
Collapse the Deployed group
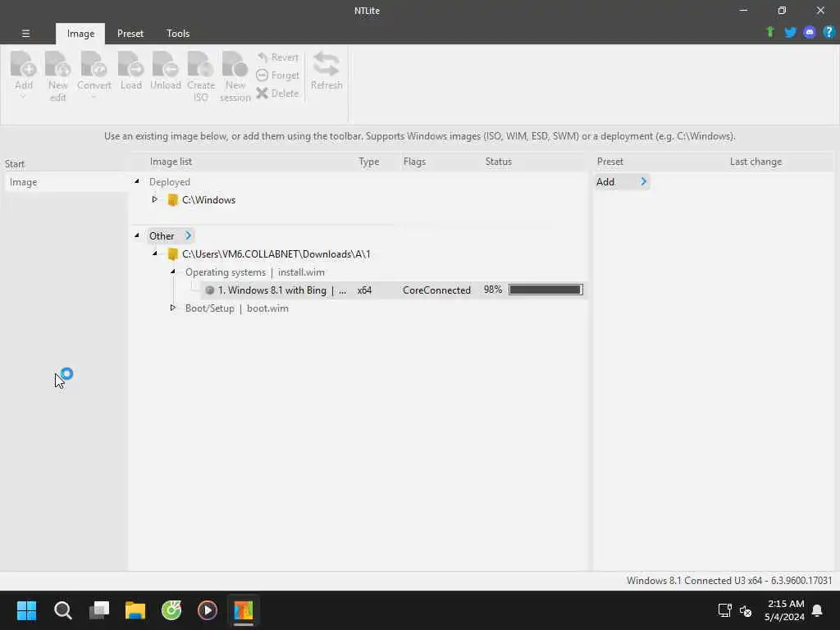pyautogui.click(x=137, y=181)
